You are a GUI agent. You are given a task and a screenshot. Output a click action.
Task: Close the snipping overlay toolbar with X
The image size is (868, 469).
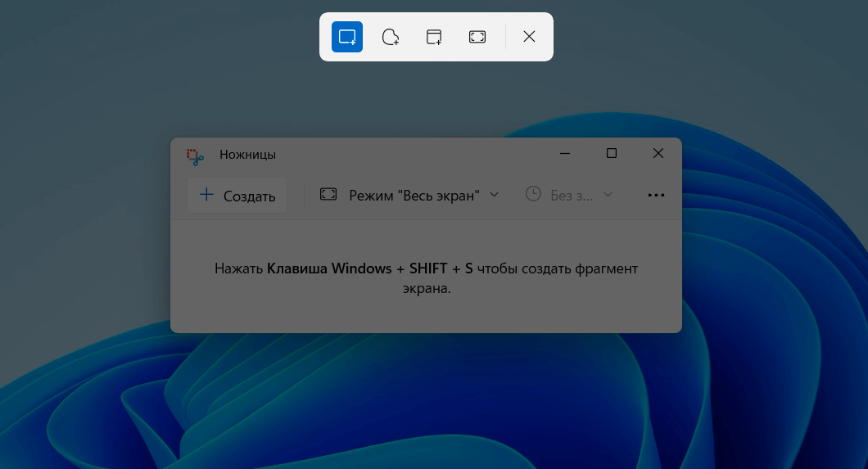[x=529, y=37]
